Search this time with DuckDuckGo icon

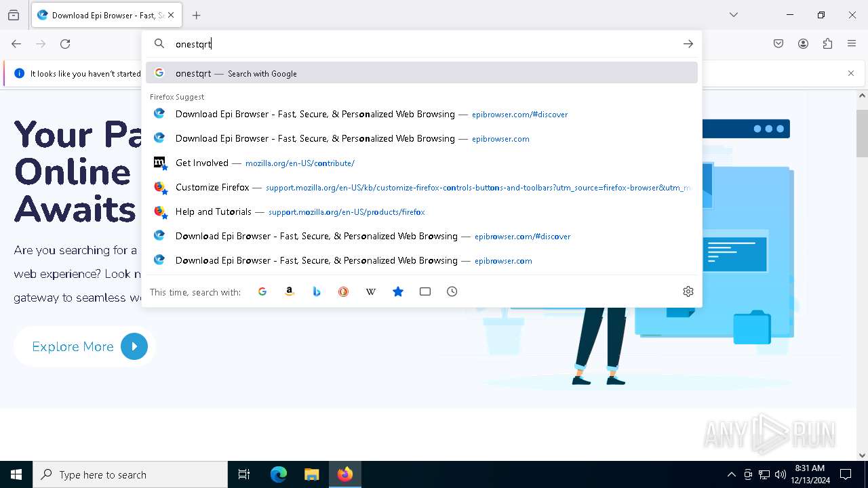344,291
